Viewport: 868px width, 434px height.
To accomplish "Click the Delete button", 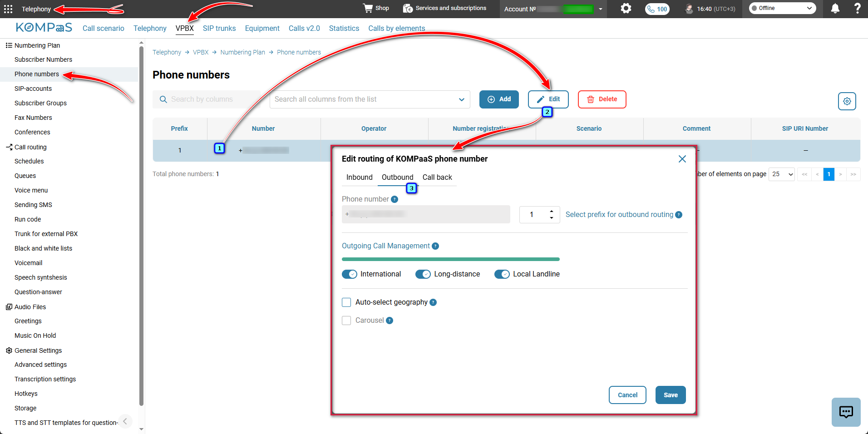I will pos(602,99).
